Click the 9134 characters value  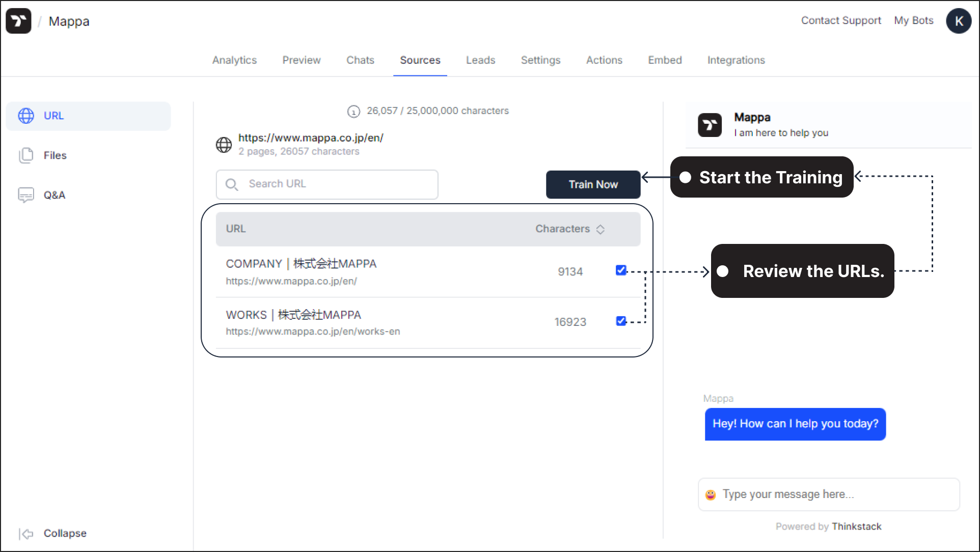[x=570, y=272]
